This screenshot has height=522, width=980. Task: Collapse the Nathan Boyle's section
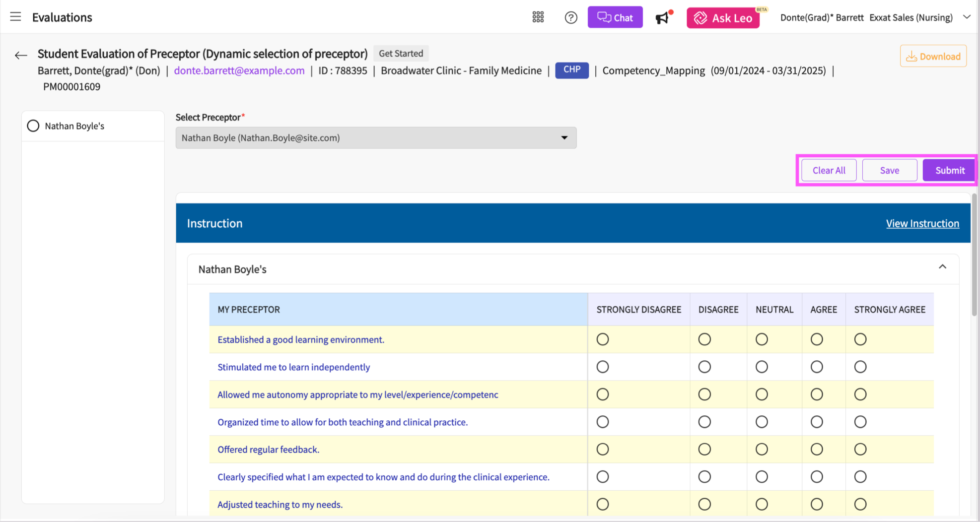942,267
